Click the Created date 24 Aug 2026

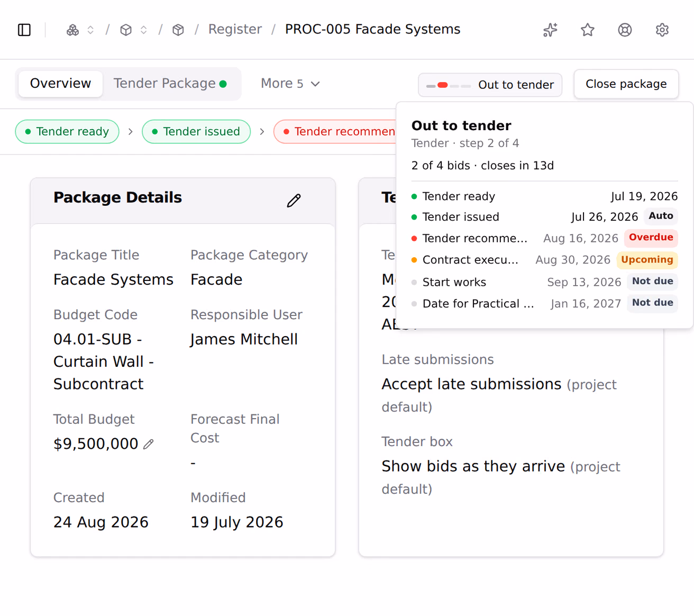click(101, 522)
